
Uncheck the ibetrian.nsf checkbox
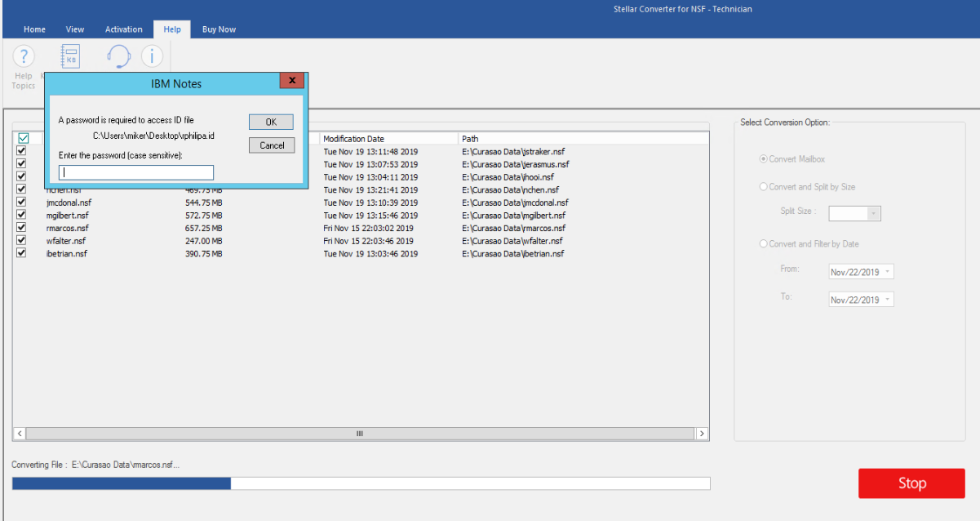(x=22, y=253)
